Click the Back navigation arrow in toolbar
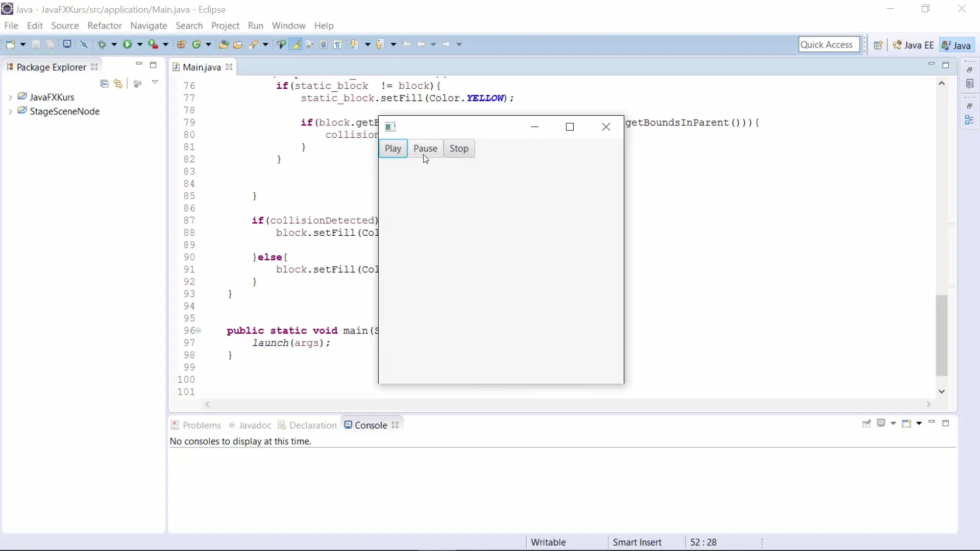The image size is (980, 551). coord(421,44)
